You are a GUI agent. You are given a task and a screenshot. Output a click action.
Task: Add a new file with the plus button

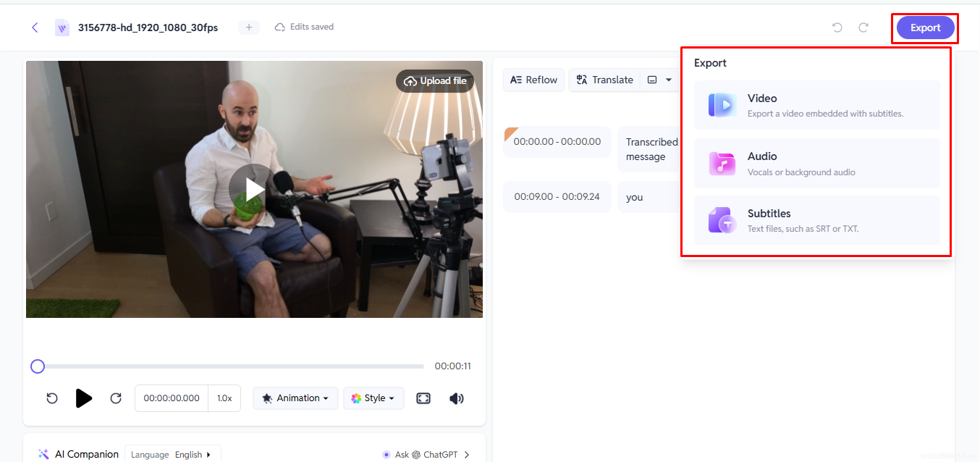pos(248,28)
